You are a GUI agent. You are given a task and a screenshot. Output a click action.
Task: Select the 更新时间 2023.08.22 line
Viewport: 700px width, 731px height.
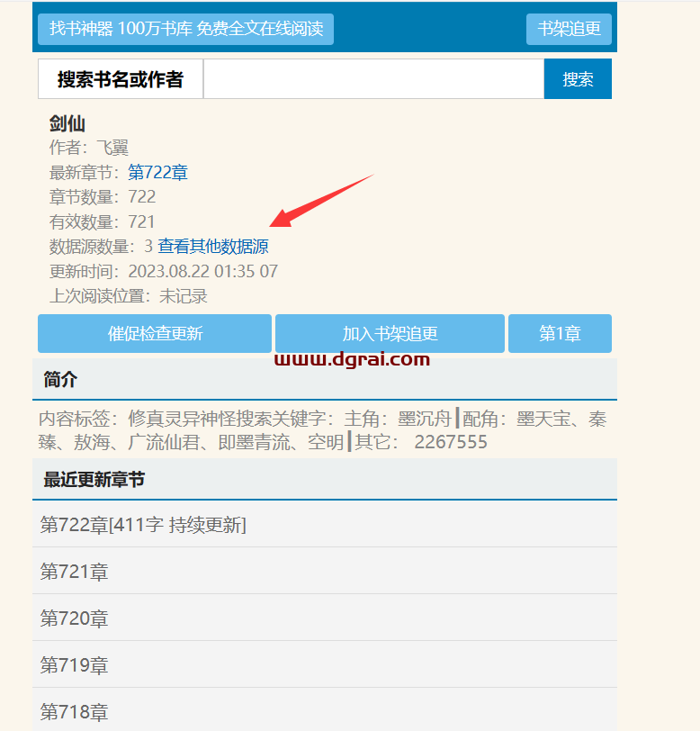tap(164, 271)
